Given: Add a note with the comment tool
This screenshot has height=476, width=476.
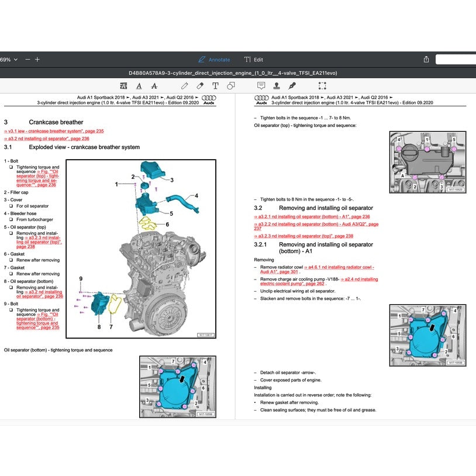Looking at the screenshot, I should [261, 85].
